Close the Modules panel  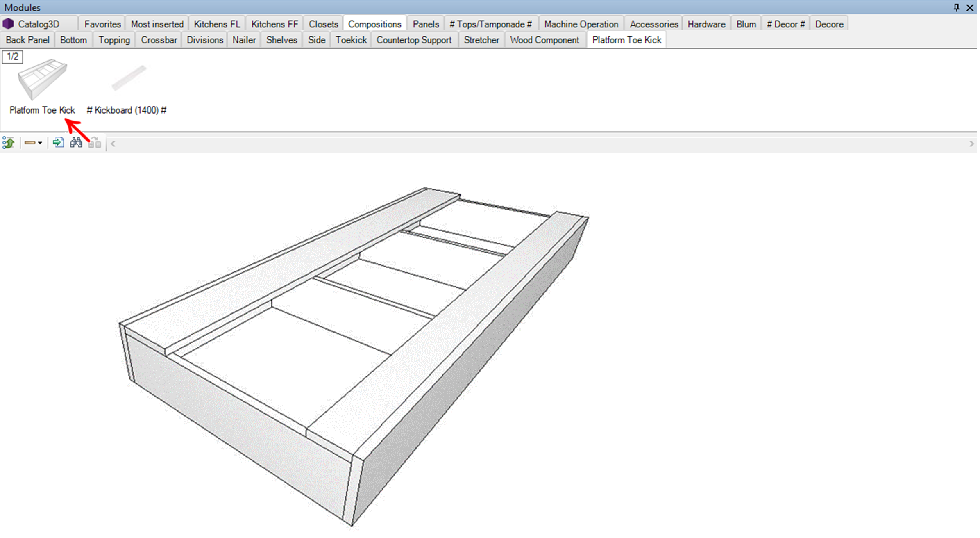tap(970, 7)
